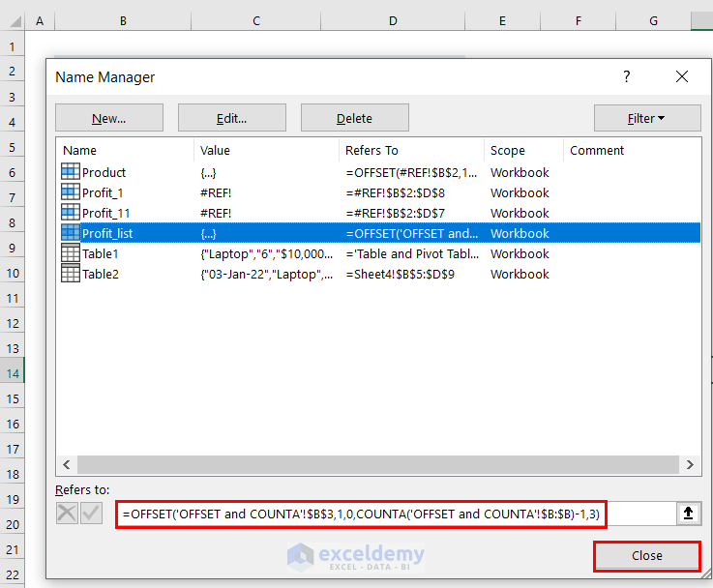
Task: Click the Refers to formula input field
Action: [x=396, y=514]
